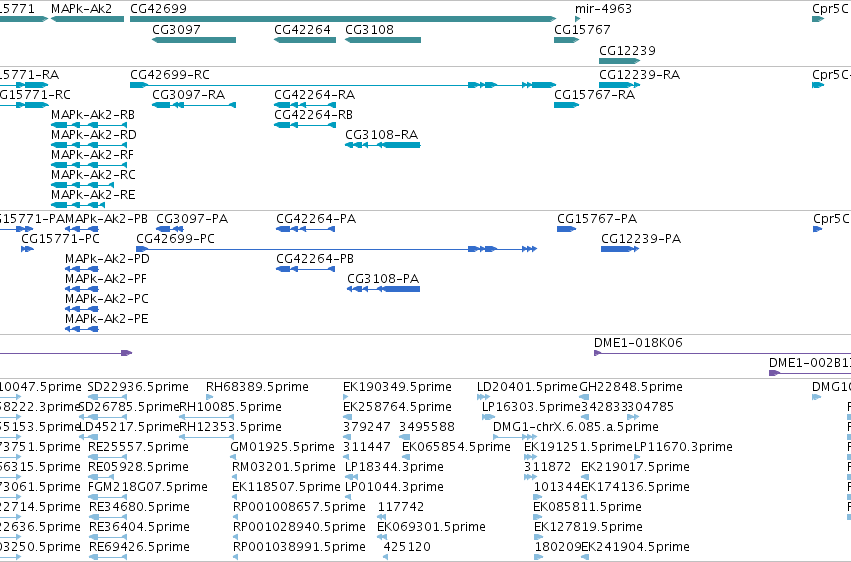Select transcript MAPk-Ak2-RE
Image resolution: width=851 pixels, height=562 pixels.
pos(78,205)
